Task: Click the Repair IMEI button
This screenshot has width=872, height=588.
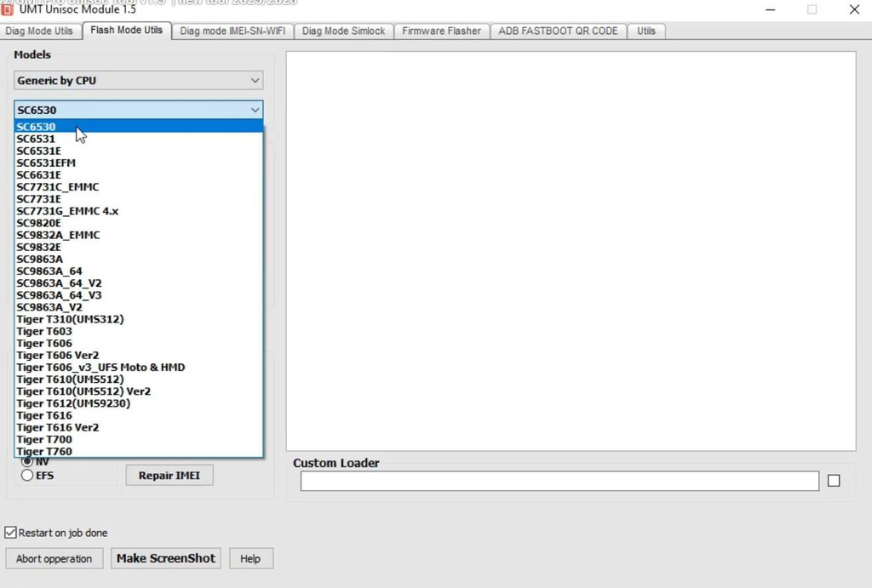Action: (169, 475)
